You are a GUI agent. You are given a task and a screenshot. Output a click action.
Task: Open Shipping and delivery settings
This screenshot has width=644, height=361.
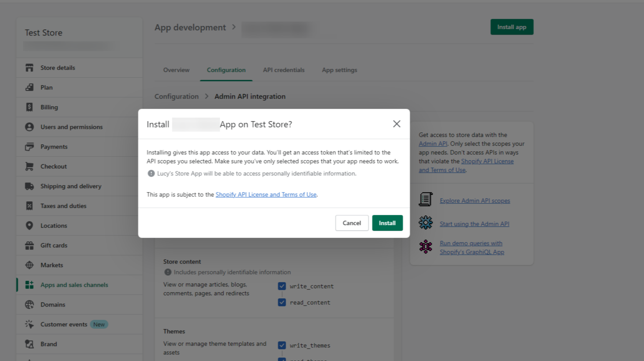[x=79, y=186]
